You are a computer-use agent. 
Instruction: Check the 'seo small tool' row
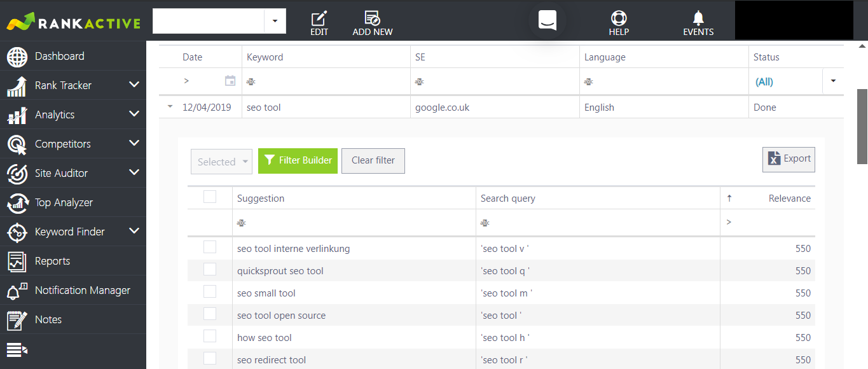[210, 291]
